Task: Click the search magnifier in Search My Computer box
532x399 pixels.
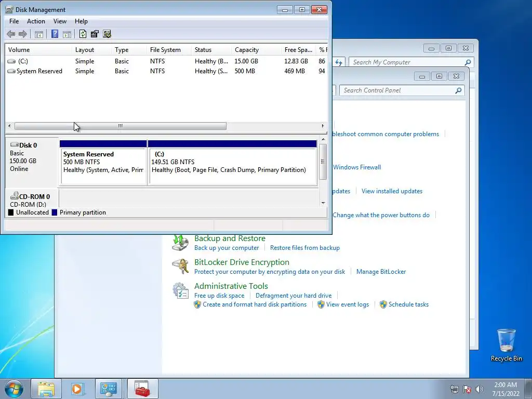Action: point(468,62)
